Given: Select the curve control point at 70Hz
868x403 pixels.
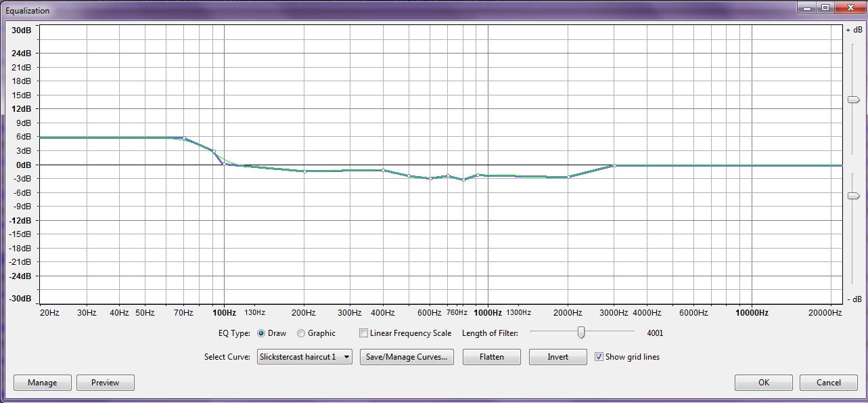Looking at the screenshot, I should click(184, 138).
